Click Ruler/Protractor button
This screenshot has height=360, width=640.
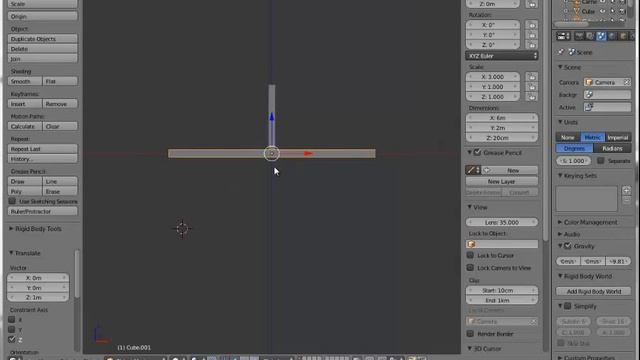[42, 211]
